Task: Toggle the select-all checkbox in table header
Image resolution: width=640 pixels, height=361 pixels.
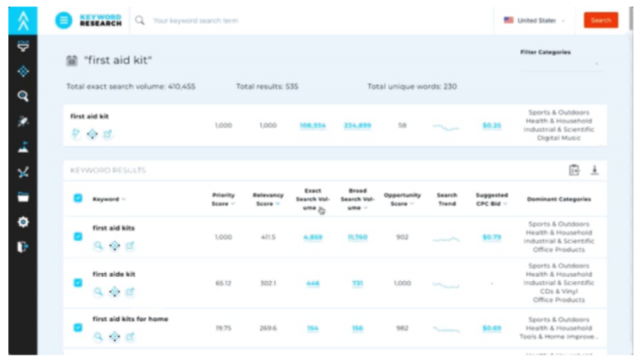Action: click(x=78, y=198)
